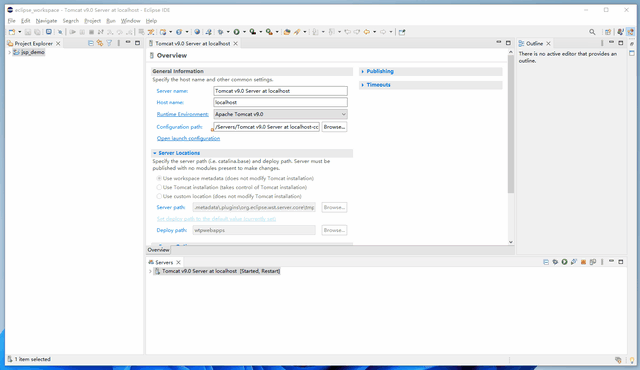The height and width of the screenshot is (370, 640).
Task: Expand the Tomcat server entry in Servers
Action: point(150,271)
